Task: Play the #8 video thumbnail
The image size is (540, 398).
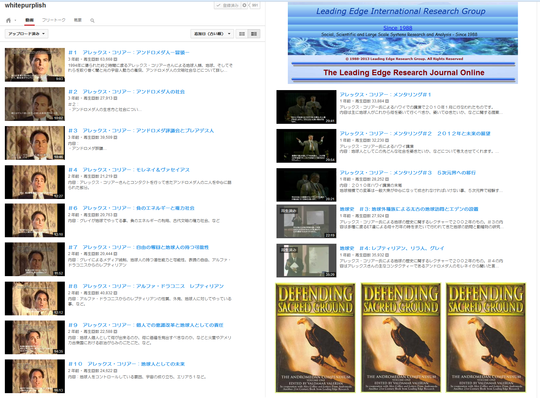Action: click(x=35, y=298)
